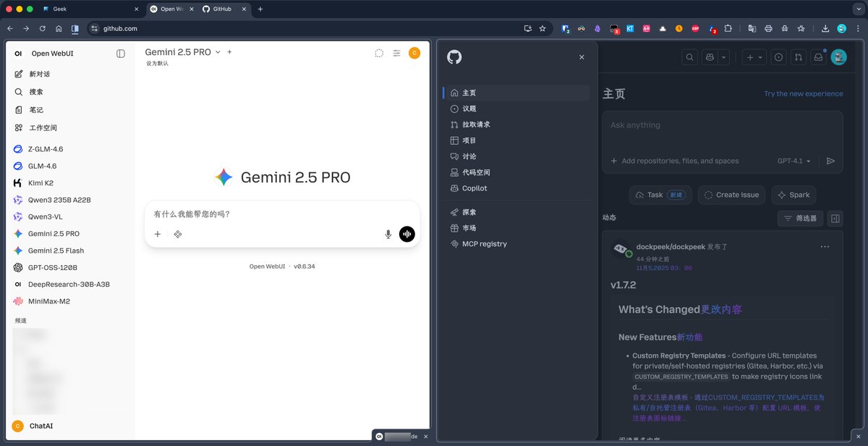Expand the Copilot dropdown arrow in GitHub header
This screenshot has height=446, width=868.
pyautogui.click(x=723, y=57)
